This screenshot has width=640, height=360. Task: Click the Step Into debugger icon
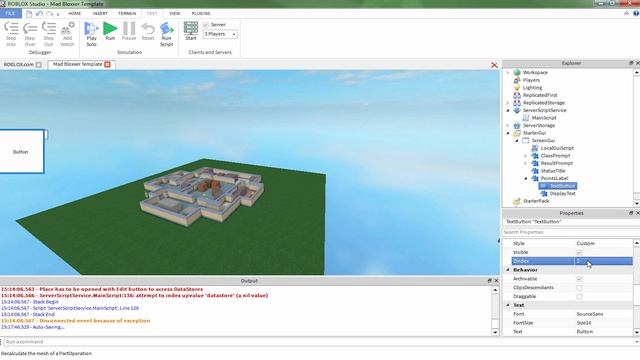coord(11,29)
